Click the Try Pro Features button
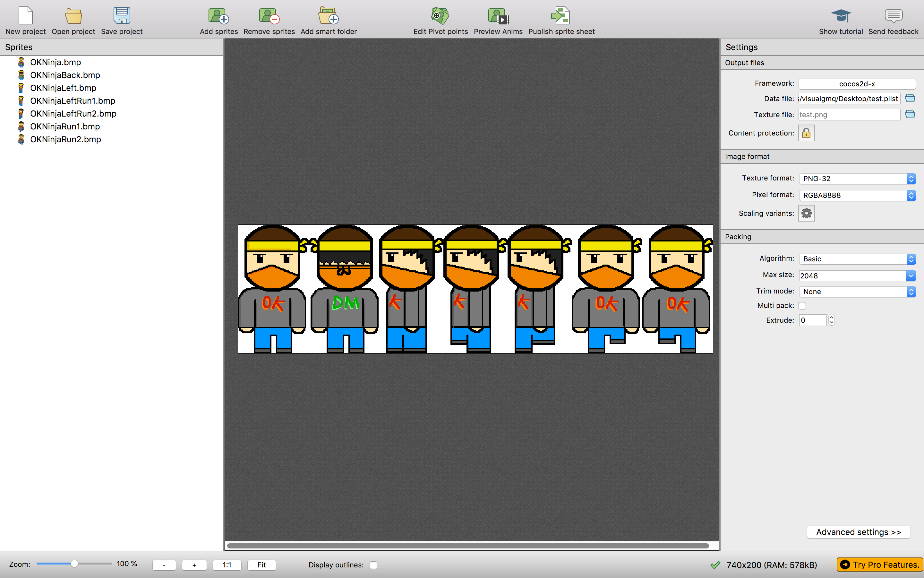Screen dimensions: 924x578 coord(880,565)
